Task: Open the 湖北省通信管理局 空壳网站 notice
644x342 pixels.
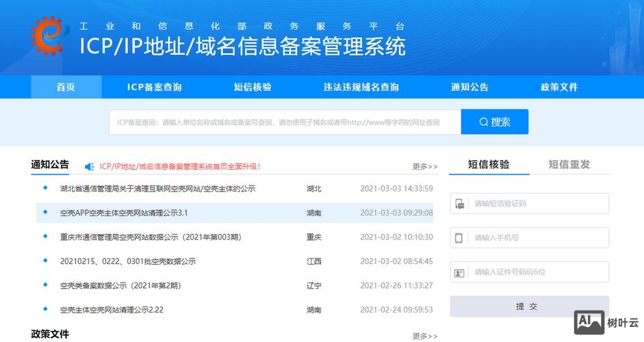Action: pos(157,189)
